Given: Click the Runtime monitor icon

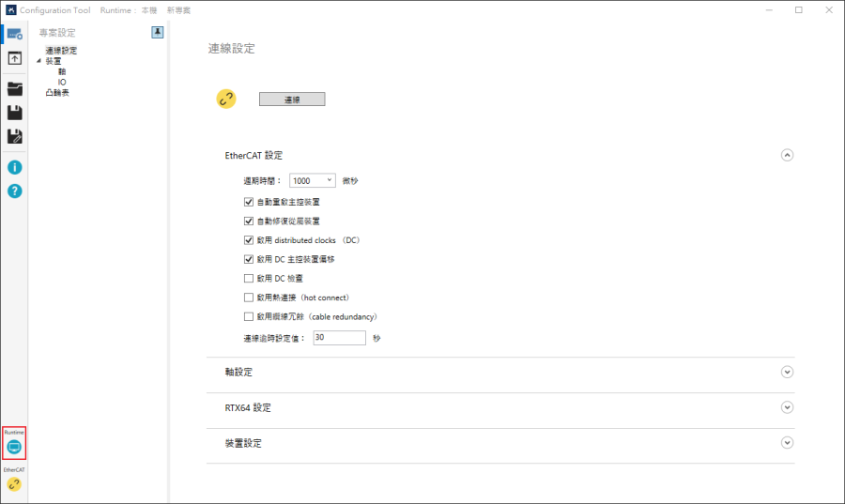Looking at the screenshot, I should tap(14, 447).
